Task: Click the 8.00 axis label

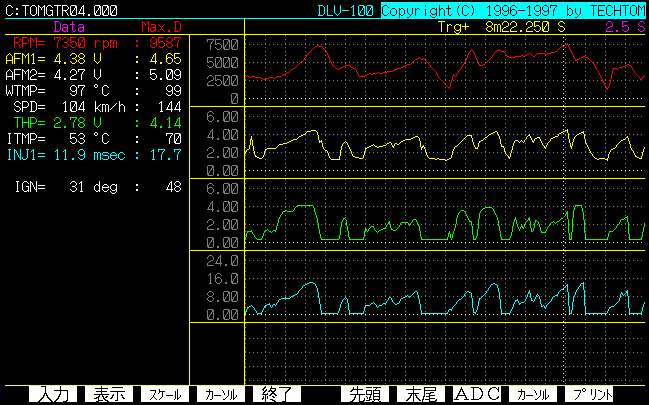Action: 222,297
